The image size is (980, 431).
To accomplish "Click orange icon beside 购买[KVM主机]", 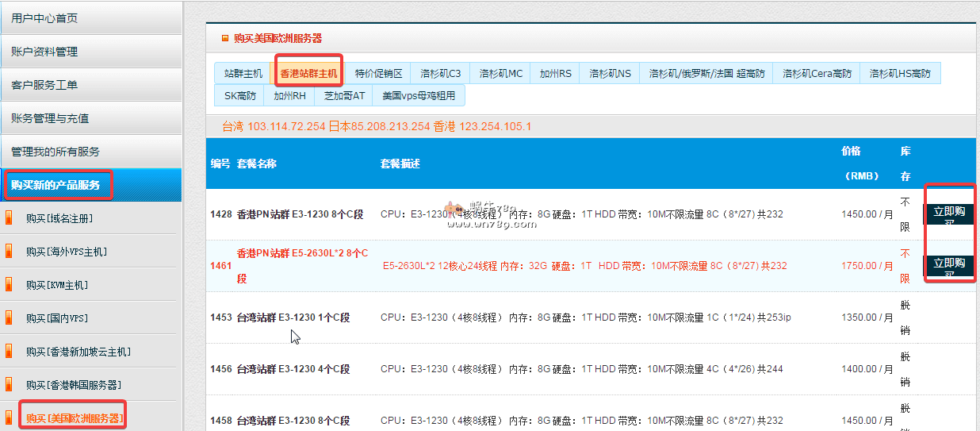I will click(10, 285).
